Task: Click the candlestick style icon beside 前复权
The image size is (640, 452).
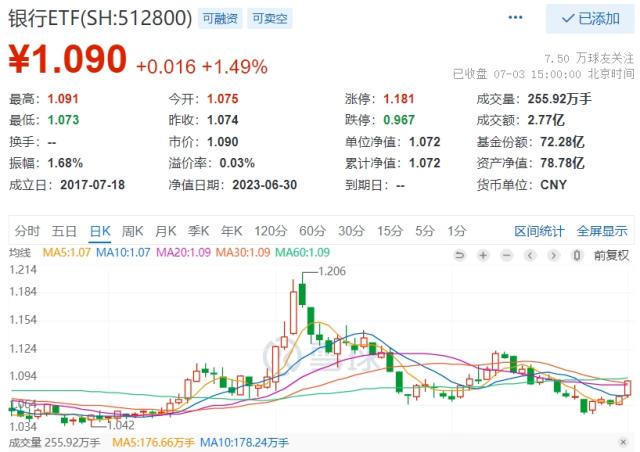Action: coord(577,256)
